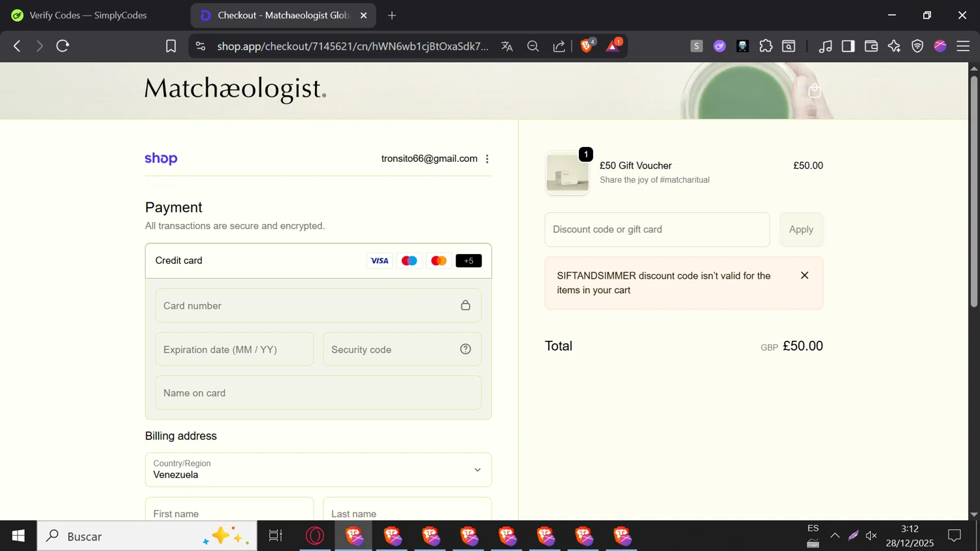Reload the checkout page
Screen dimensions: 980x551
[63, 46]
